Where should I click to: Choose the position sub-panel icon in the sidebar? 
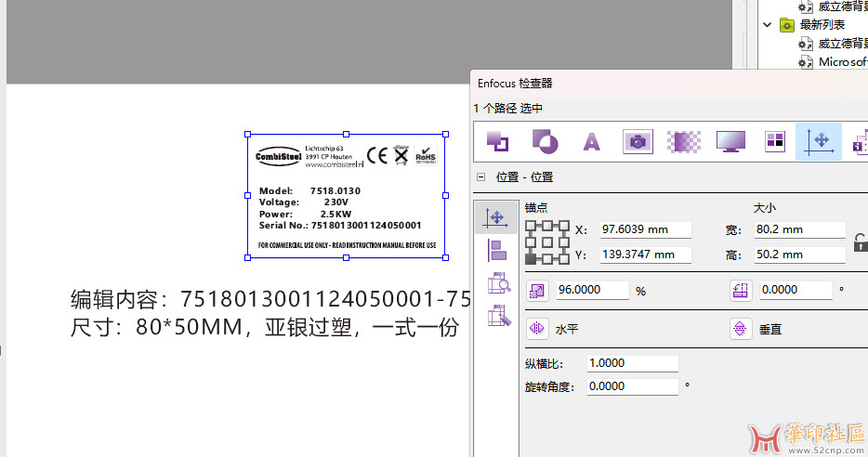496,217
